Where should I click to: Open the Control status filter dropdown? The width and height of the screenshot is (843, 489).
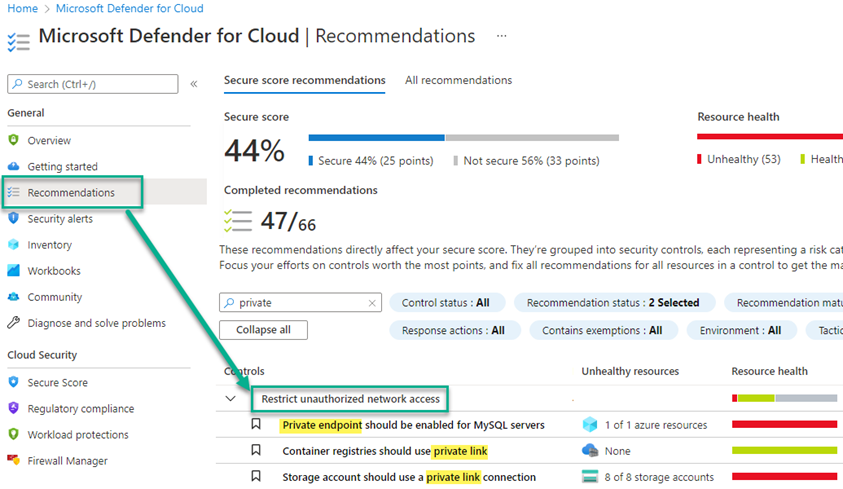click(445, 303)
